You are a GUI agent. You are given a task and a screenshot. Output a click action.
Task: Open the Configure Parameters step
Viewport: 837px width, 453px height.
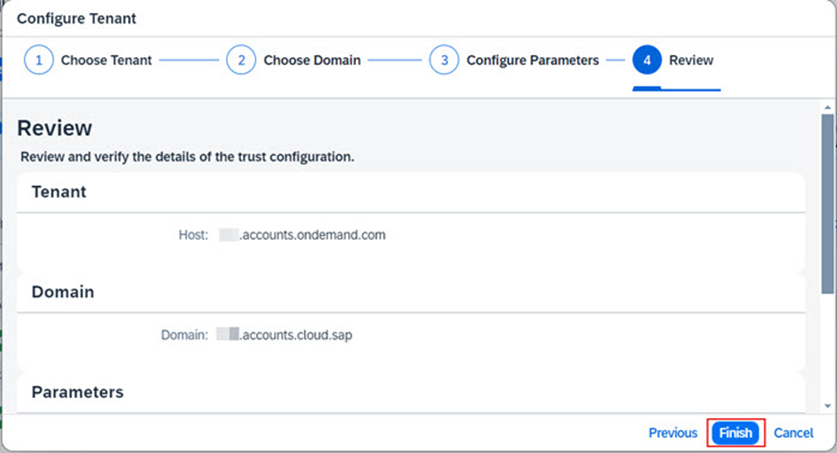click(x=532, y=60)
